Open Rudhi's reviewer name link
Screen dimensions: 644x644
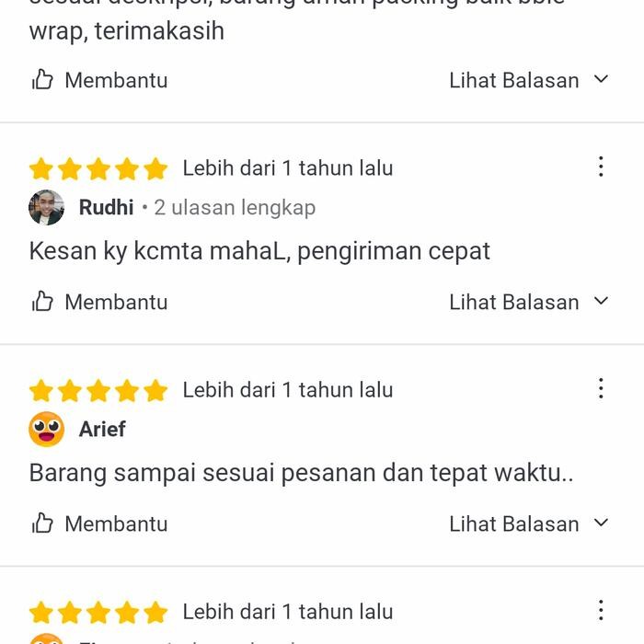click(106, 207)
